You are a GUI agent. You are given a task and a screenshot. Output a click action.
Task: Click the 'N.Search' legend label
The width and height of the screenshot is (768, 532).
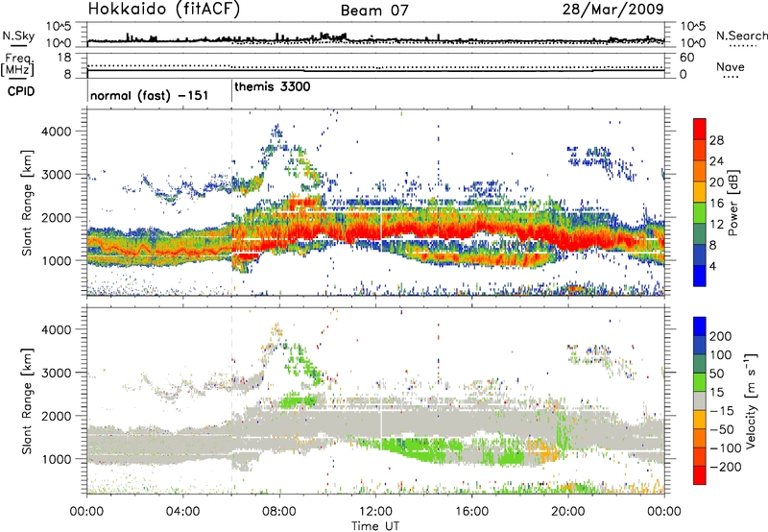[741, 36]
